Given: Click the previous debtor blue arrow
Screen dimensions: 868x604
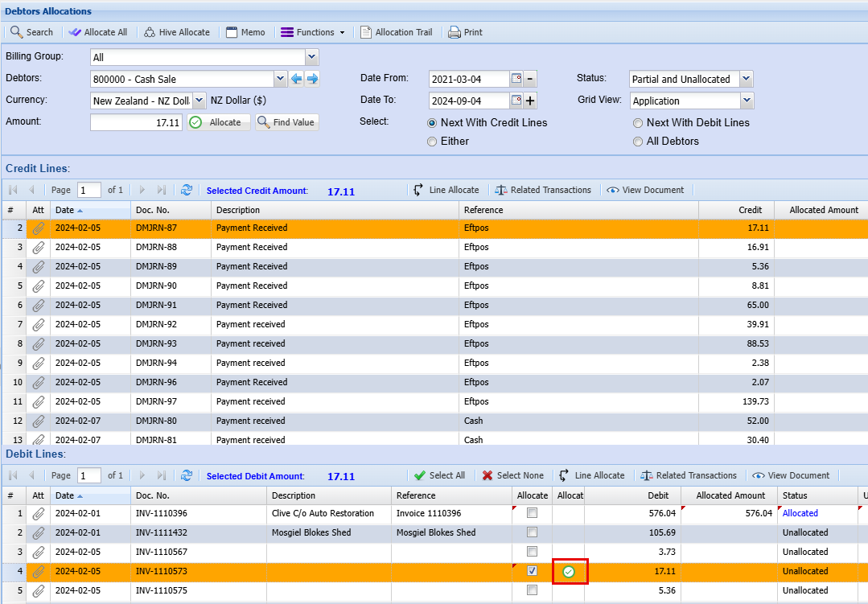Looking at the screenshot, I should tap(297, 79).
